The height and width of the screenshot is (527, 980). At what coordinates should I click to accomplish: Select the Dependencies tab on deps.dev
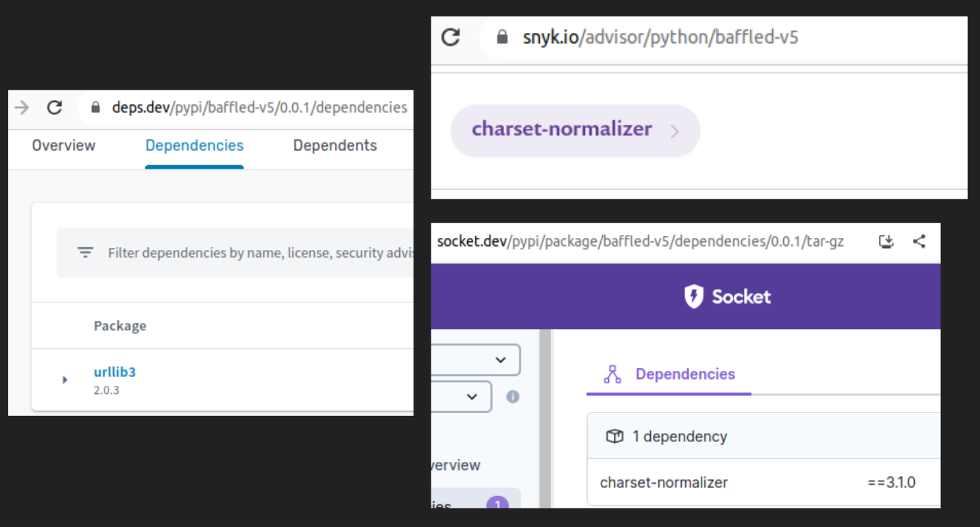(194, 145)
